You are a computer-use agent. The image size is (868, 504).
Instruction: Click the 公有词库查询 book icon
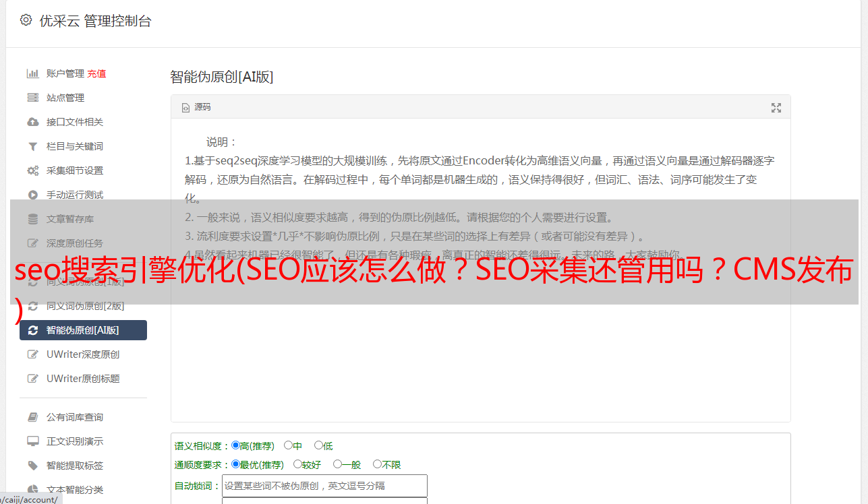point(32,417)
